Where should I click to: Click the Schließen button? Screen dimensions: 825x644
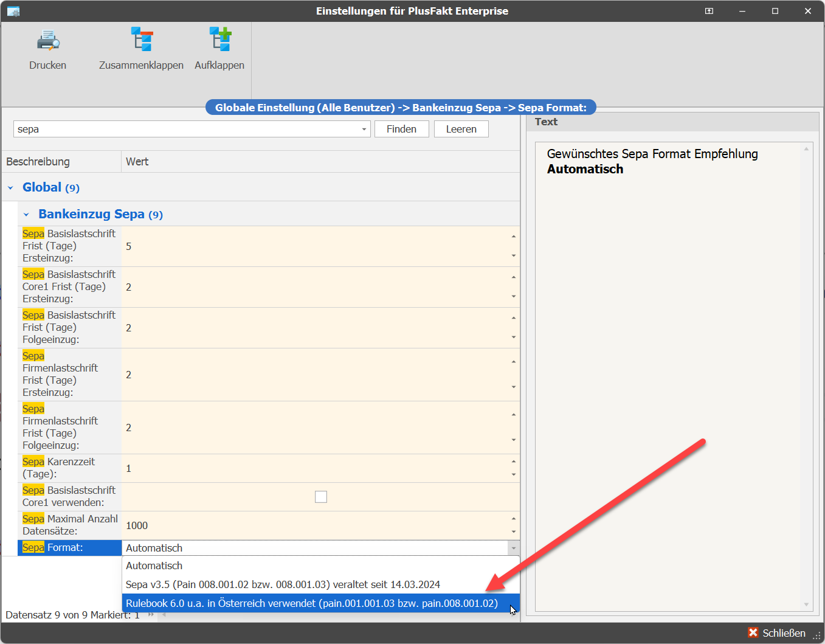777,633
